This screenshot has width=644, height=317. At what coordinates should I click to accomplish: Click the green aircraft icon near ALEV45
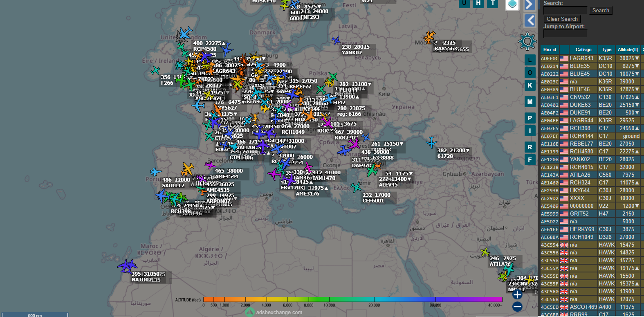coord(372,170)
